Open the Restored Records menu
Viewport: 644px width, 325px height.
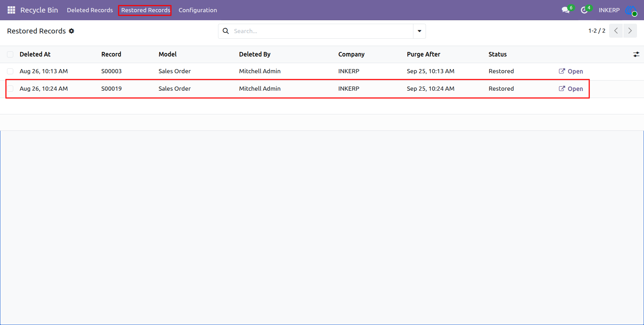(x=145, y=10)
